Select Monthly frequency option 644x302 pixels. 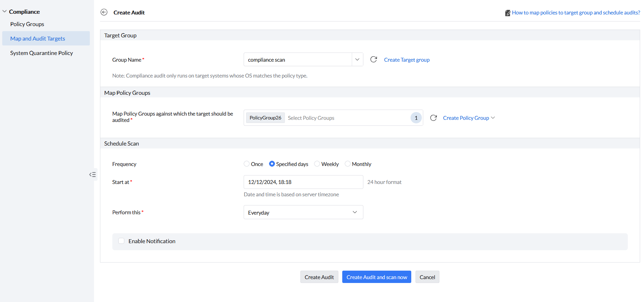coord(348,164)
